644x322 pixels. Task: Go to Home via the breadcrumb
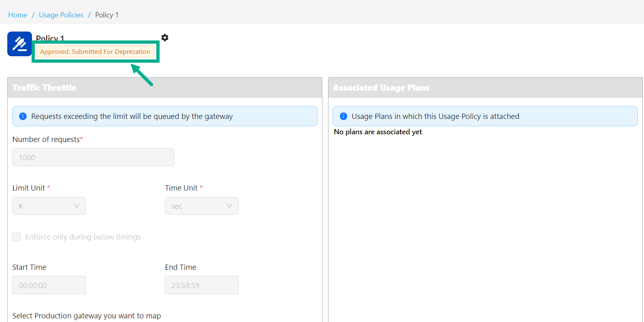[18, 15]
